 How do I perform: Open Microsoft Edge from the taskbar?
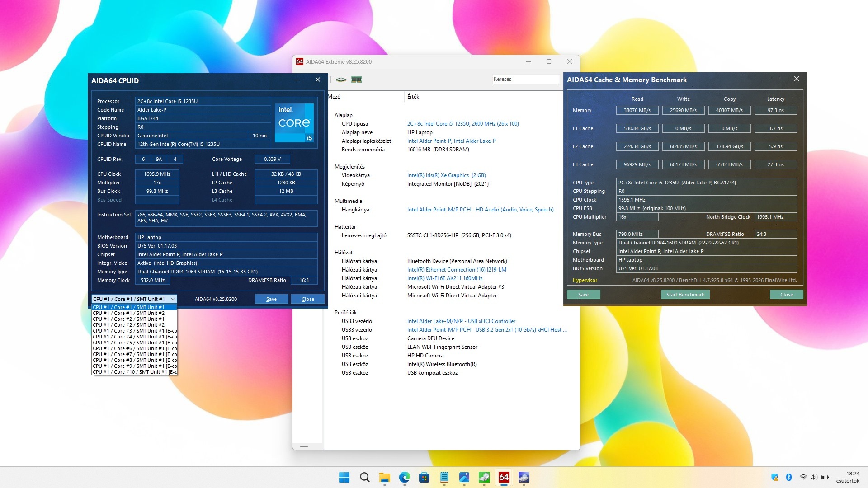(404, 477)
